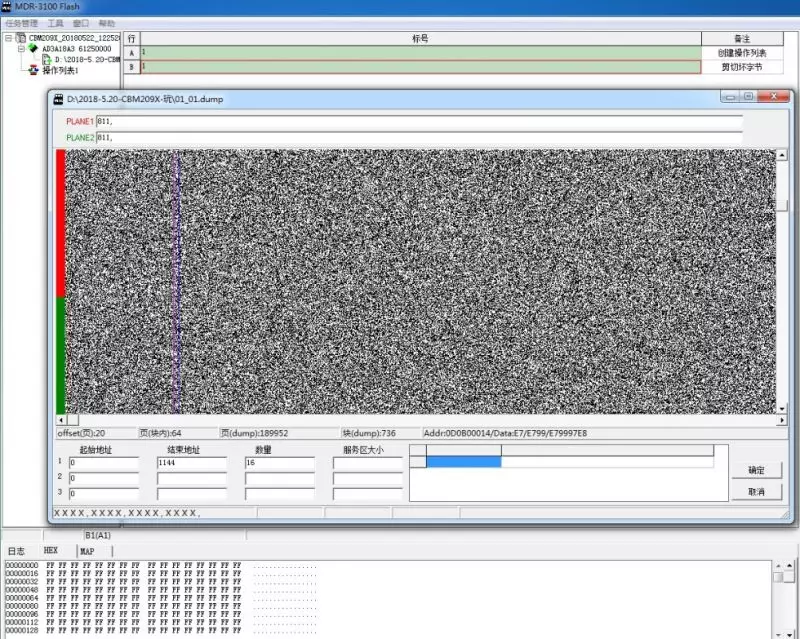Open the 任务管理 menu
The image size is (800, 639).
tap(22, 22)
